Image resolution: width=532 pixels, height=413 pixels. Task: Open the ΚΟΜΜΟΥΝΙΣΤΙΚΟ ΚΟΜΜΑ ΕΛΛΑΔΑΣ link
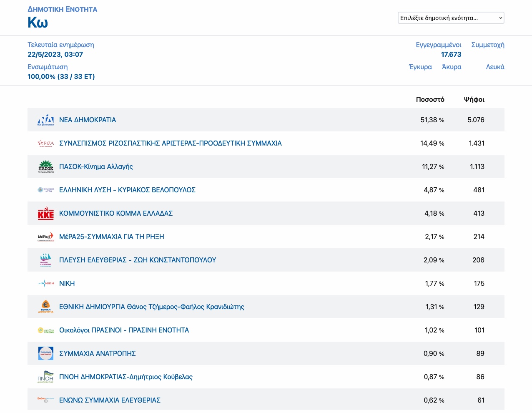pyautogui.click(x=116, y=213)
